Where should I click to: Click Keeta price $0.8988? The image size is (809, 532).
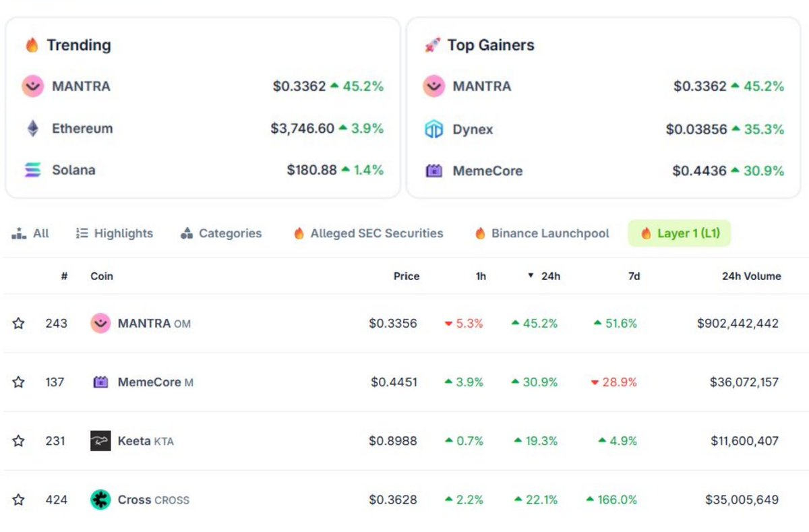pos(393,441)
